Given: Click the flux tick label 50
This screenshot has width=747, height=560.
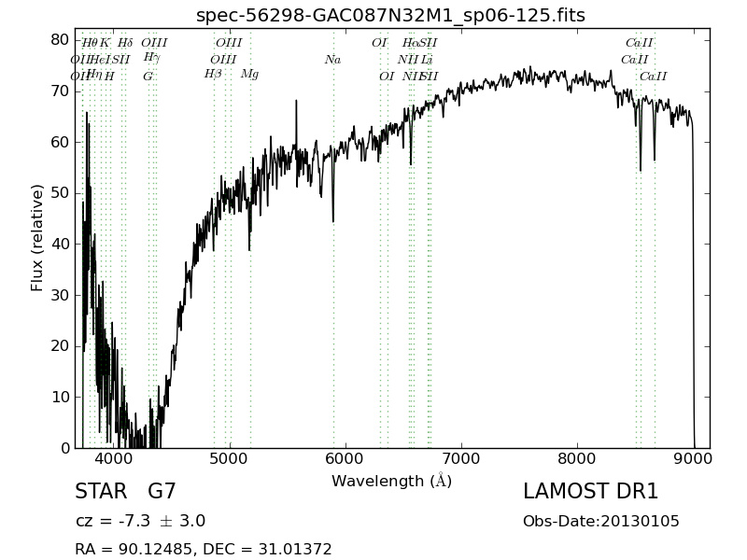Looking at the screenshot, I should click(x=60, y=193).
